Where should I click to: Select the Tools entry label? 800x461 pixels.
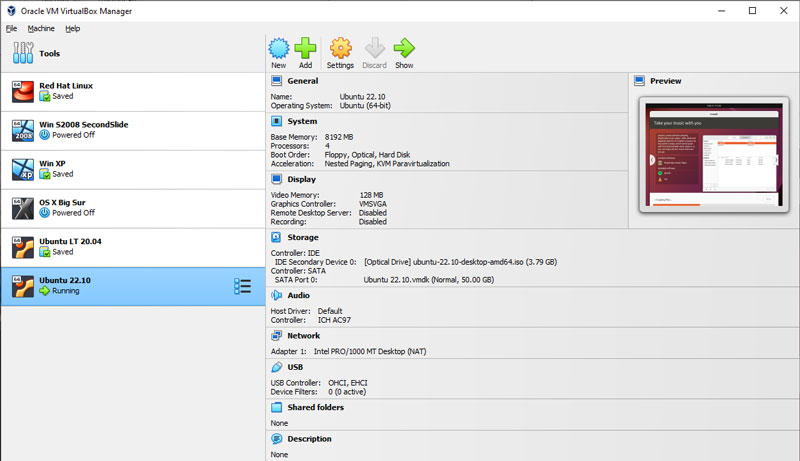coord(49,53)
